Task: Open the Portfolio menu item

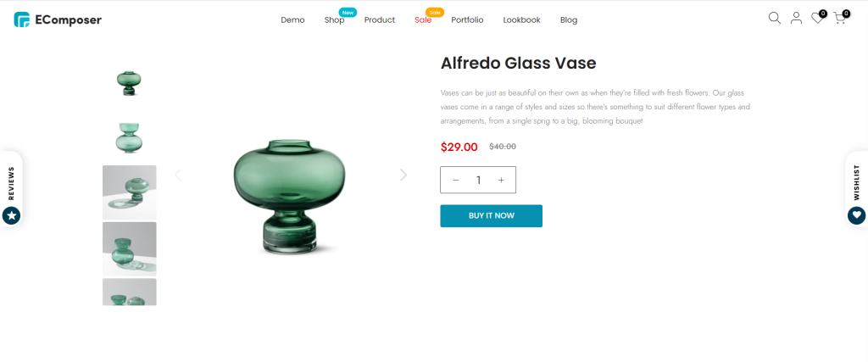Action: tap(467, 20)
